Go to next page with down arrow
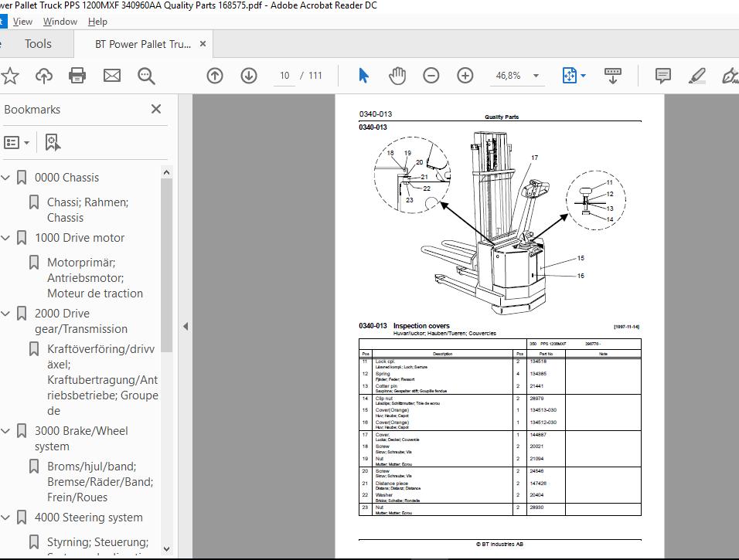 click(249, 76)
